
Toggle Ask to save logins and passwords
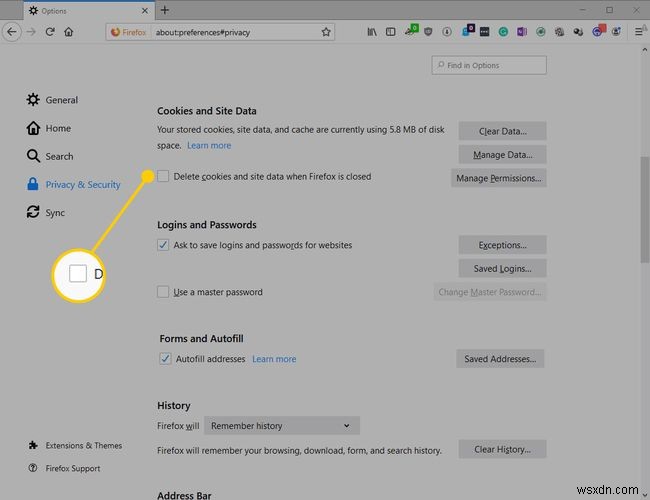[x=163, y=245]
